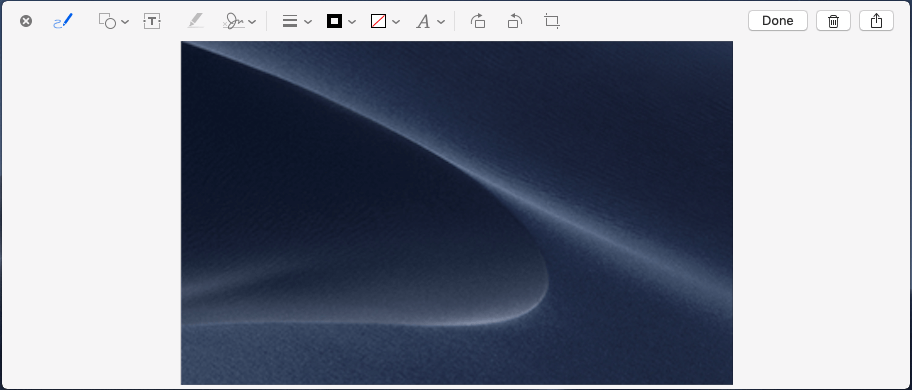Open the Fill Color swatch with red slash
Screen dimensions: 912x390
379,22
